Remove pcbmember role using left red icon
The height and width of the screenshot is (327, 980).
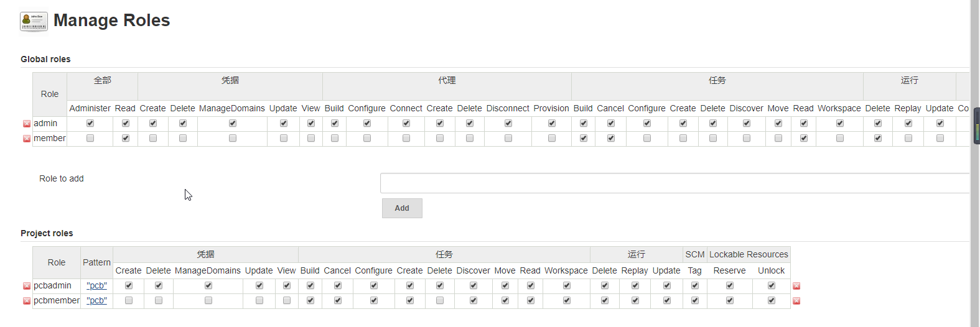coord(27,301)
